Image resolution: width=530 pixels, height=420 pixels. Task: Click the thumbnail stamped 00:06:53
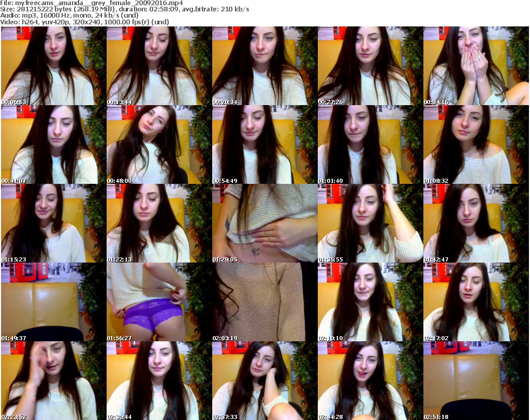point(53,66)
